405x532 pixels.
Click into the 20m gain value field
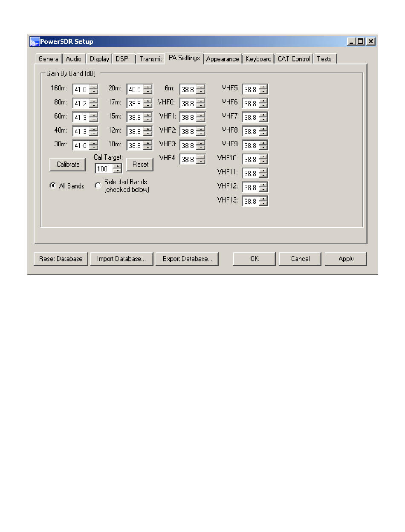[135, 90]
